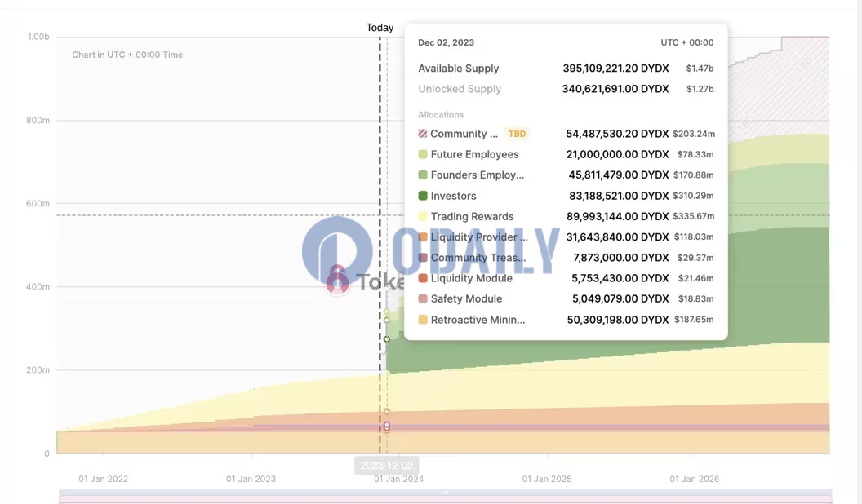Select the value '5,753,430.00 DYDX'

tap(620, 278)
